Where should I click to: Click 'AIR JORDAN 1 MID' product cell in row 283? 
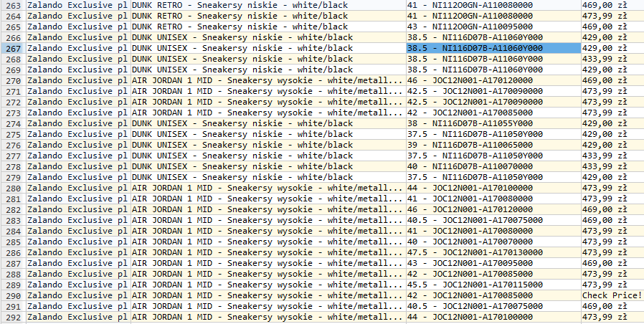[269, 220]
